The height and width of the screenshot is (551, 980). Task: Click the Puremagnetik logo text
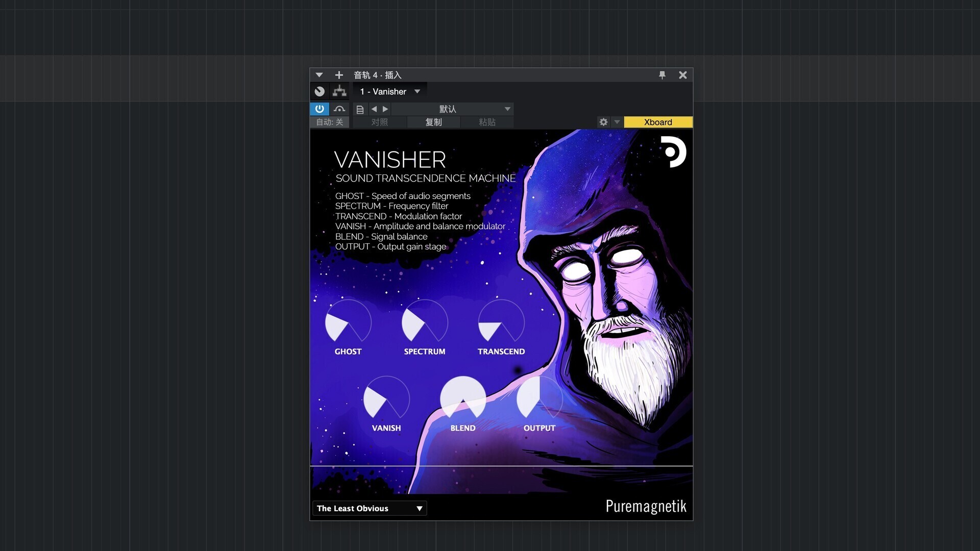(646, 506)
